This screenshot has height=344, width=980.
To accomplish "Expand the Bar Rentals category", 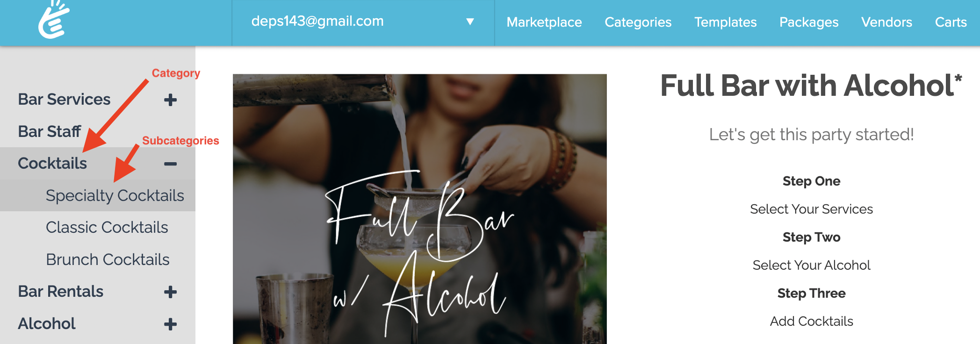I will [x=171, y=292].
